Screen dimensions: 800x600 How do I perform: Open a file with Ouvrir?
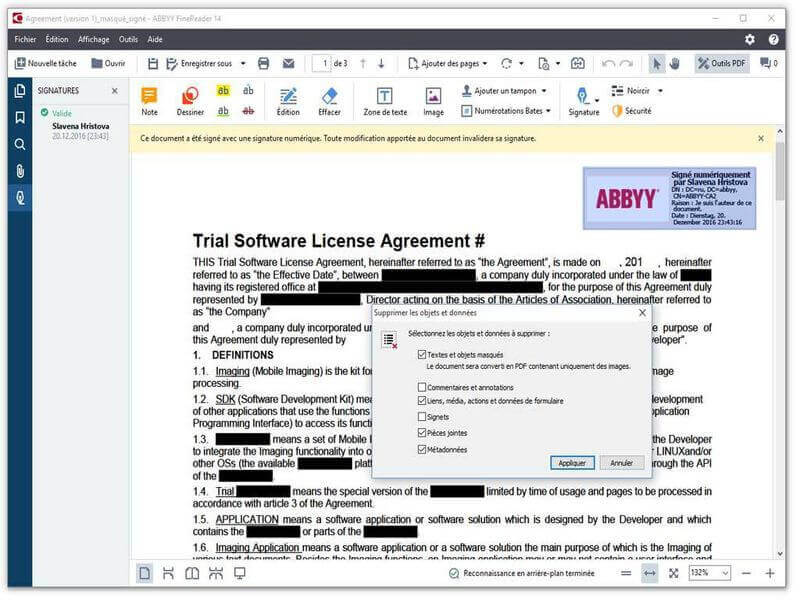(x=108, y=63)
